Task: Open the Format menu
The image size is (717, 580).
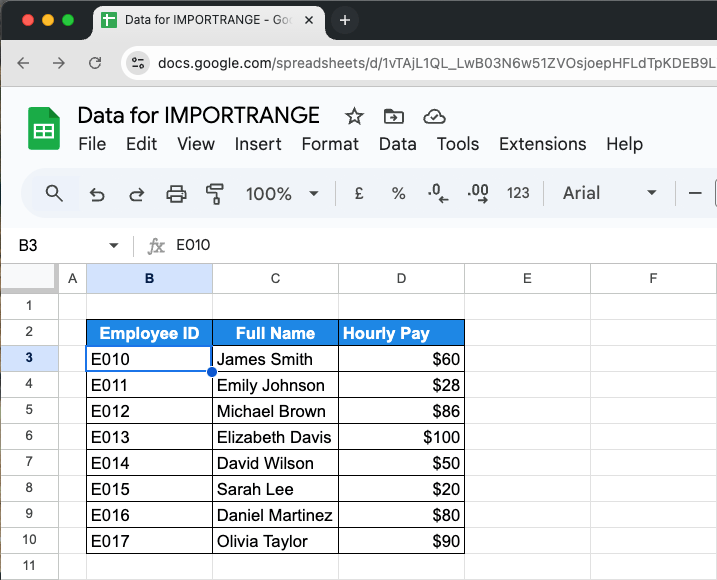Action: click(x=330, y=144)
